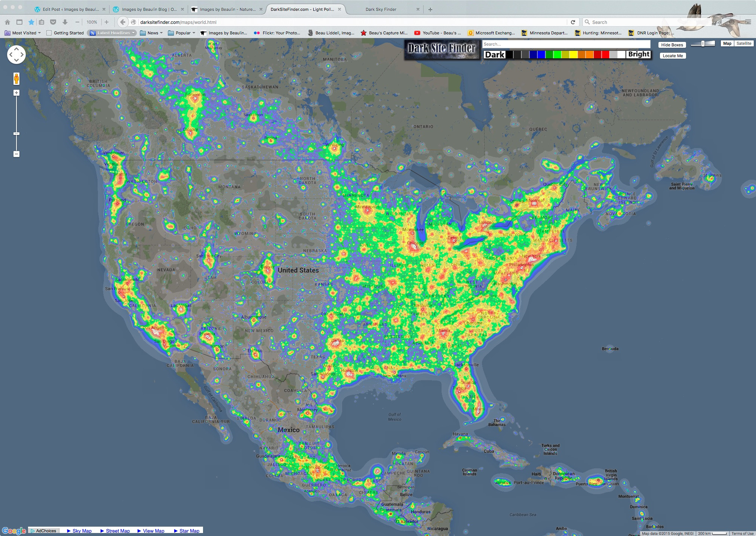
Task: Switch to the Dark Sky Finder tab
Action: pyautogui.click(x=381, y=9)
